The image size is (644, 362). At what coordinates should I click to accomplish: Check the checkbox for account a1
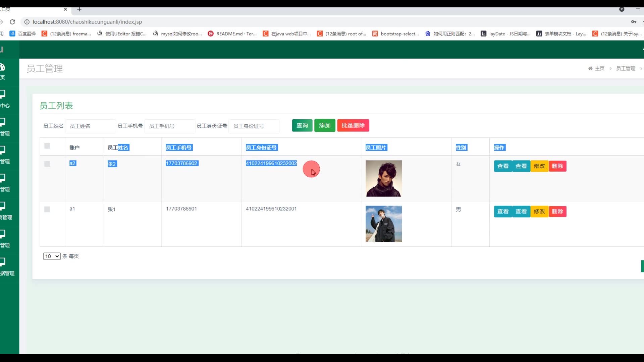pyautogui.click(x=47, y=209)
